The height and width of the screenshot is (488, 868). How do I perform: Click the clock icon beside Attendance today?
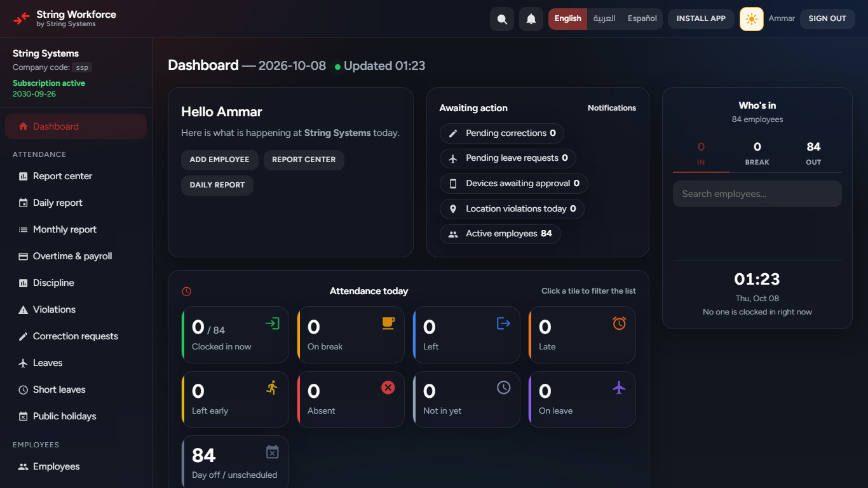point(186,291)
